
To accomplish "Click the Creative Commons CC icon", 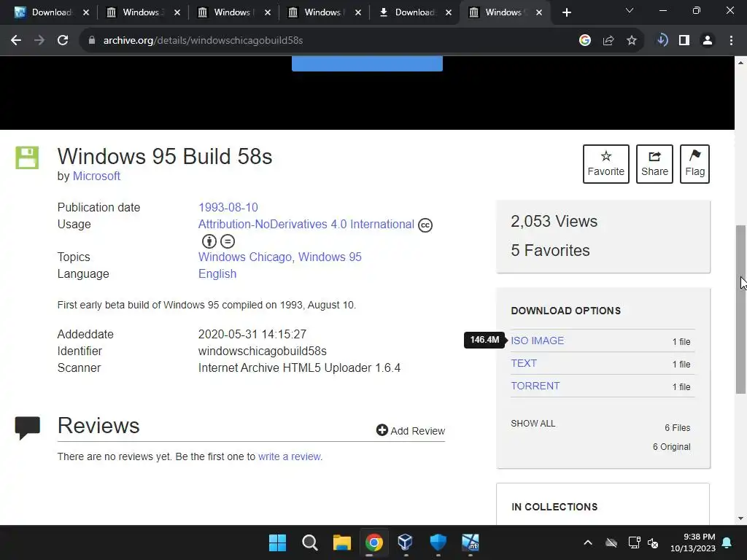I will point(425,225).
